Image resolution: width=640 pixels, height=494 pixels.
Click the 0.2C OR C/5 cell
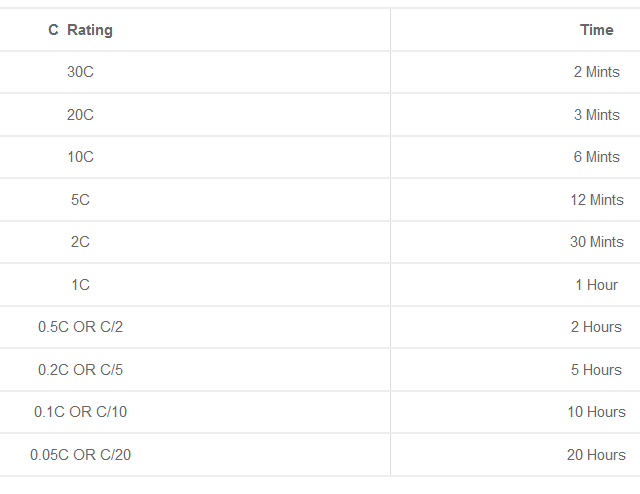click(x=80, y=370)
